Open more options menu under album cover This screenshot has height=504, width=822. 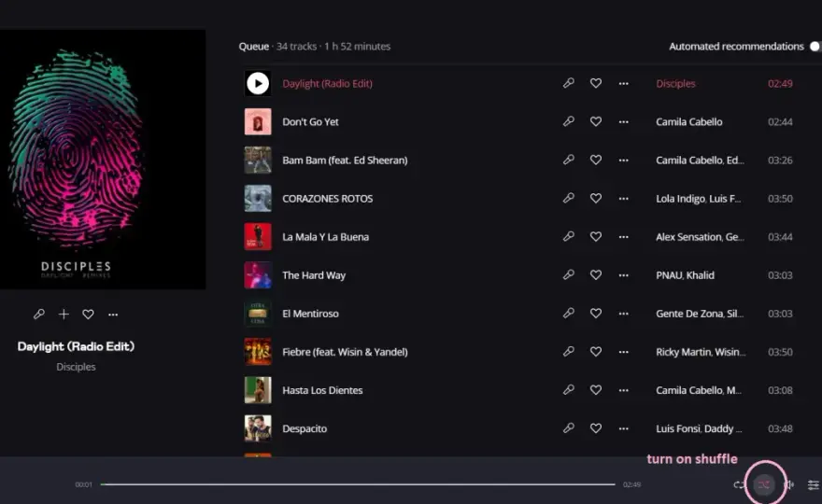(113, 315)
